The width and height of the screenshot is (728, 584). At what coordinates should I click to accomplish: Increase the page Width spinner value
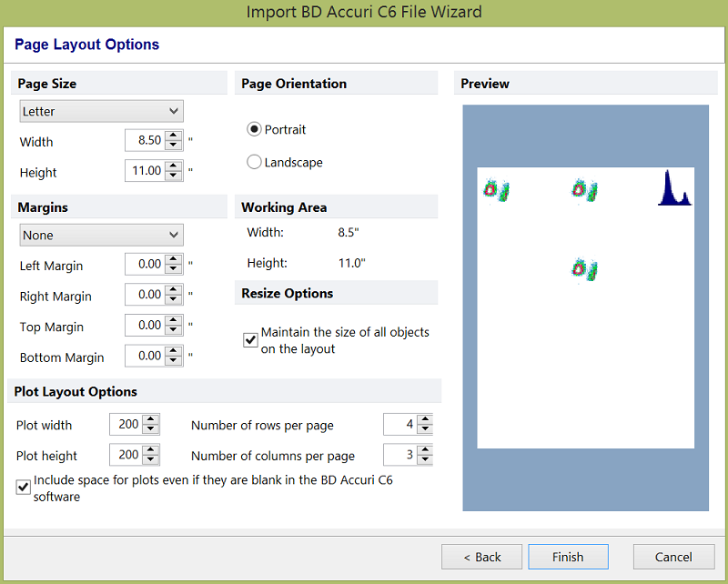(174, 136)
